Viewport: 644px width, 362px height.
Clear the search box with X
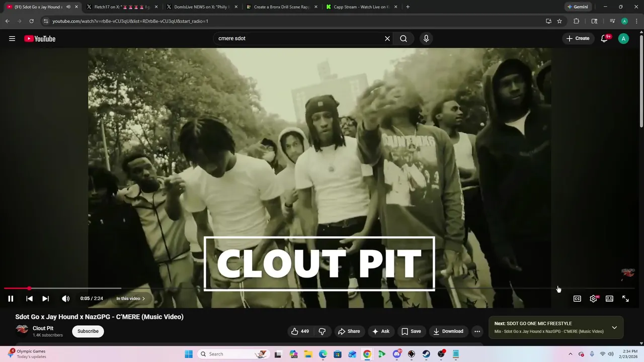click(387, 39)
